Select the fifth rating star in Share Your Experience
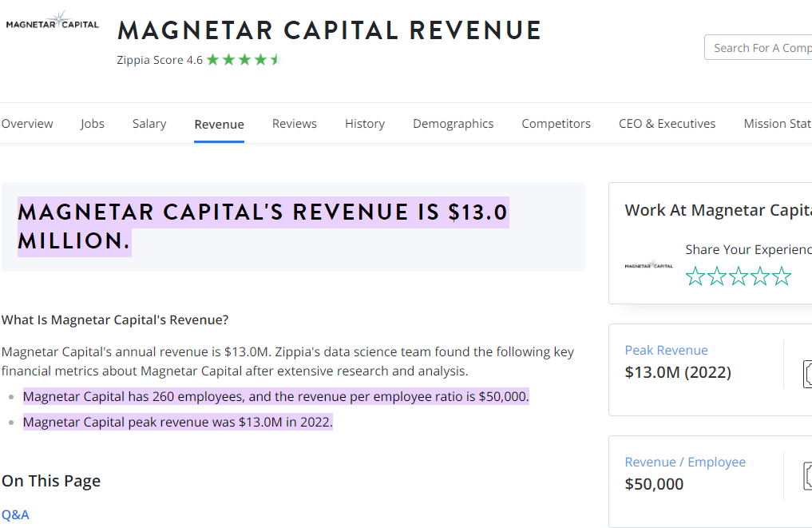 [782, 276]
